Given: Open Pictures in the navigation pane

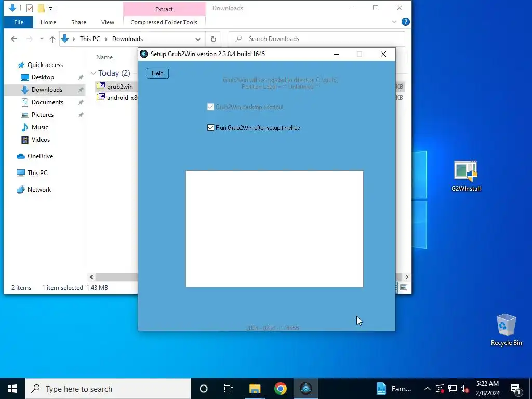Looking at the screenshot, I should [x=43, y=115].
